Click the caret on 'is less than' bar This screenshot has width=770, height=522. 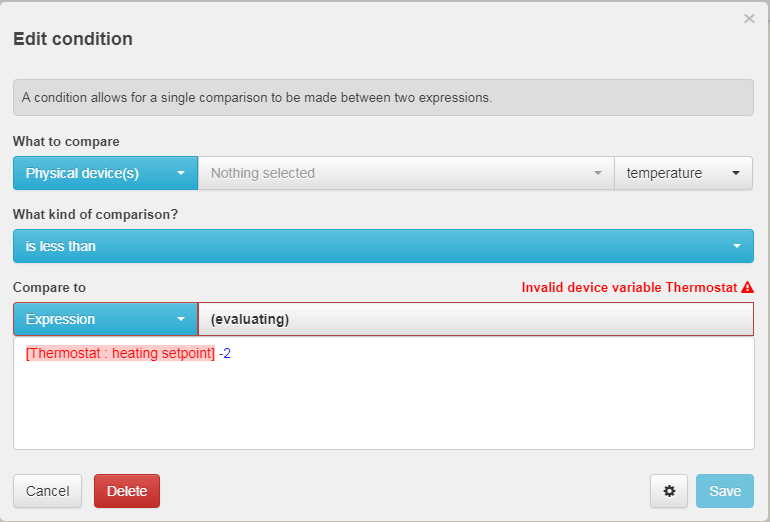click(x=737, y=246)
